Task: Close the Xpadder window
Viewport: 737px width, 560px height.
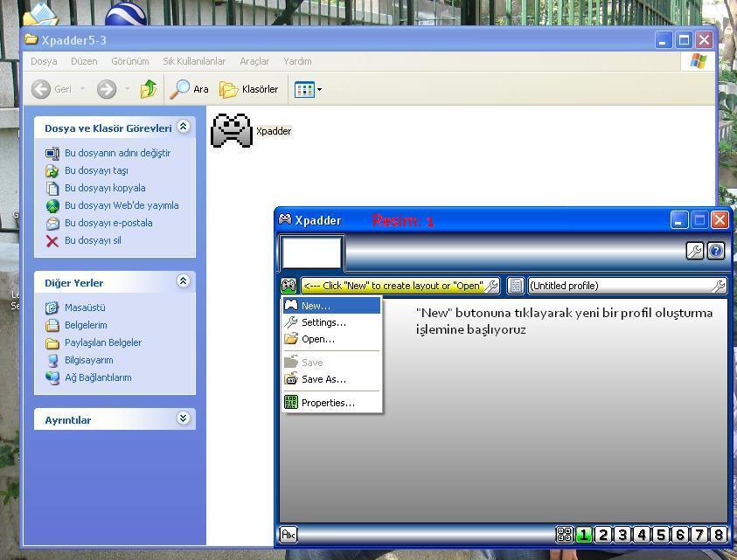Action: (720, 220)
